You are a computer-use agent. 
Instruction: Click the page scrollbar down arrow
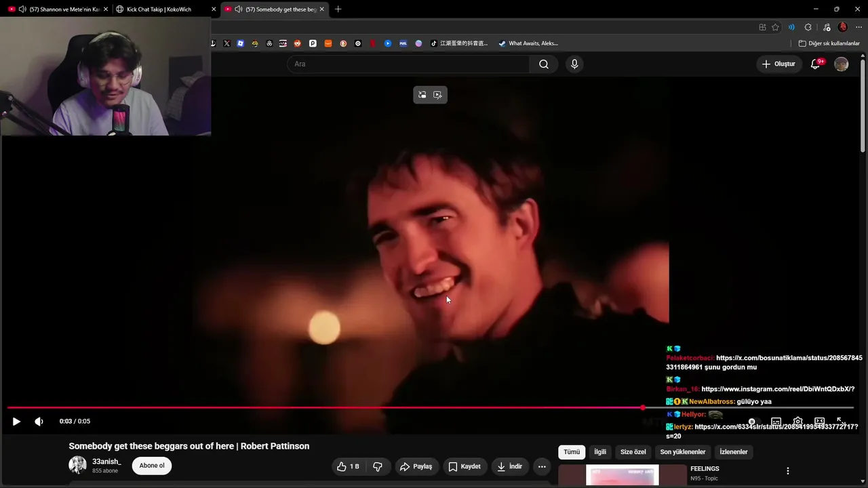(x=863, y=483)
